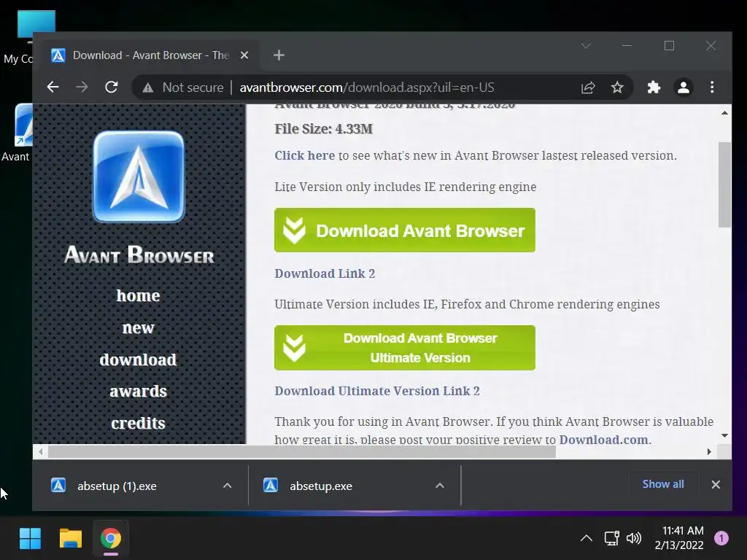
Task: Open the new section in sidebar
Action: (138, 327)
